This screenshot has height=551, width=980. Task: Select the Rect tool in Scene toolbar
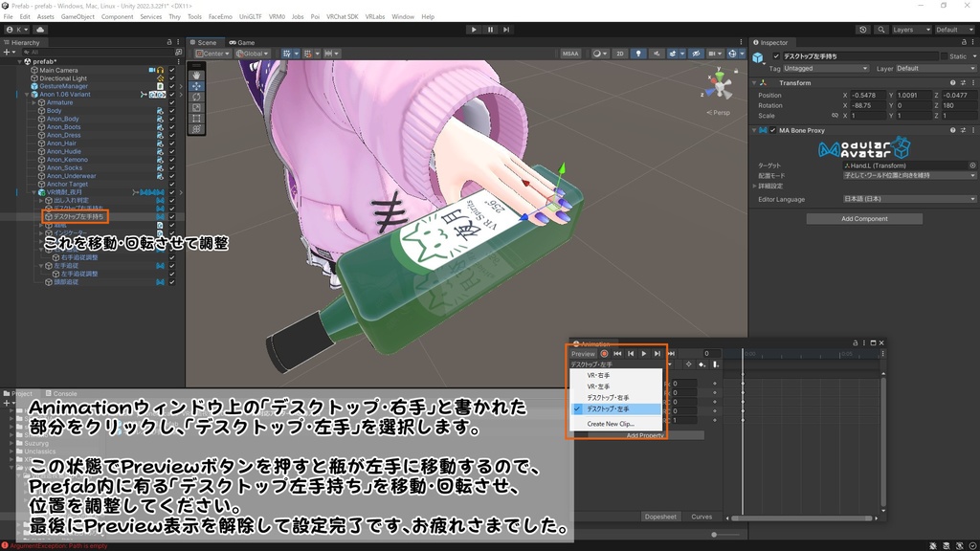coord(197,118)
